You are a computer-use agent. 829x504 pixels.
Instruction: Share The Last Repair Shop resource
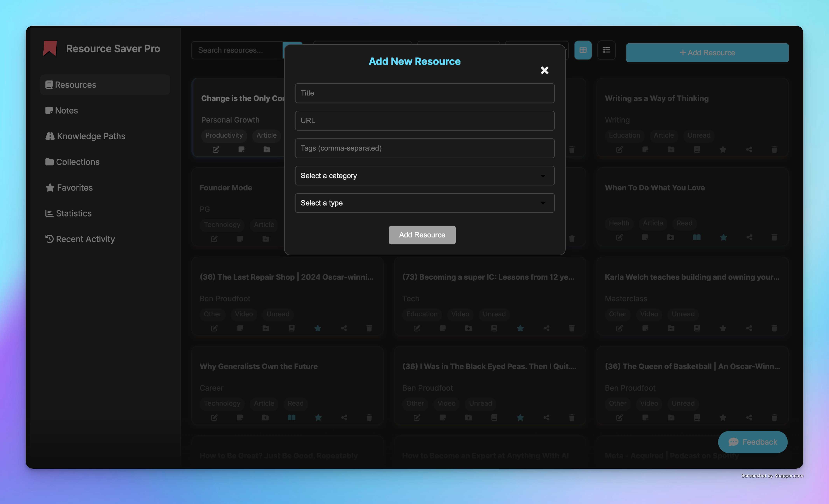[x=344, y=328]
